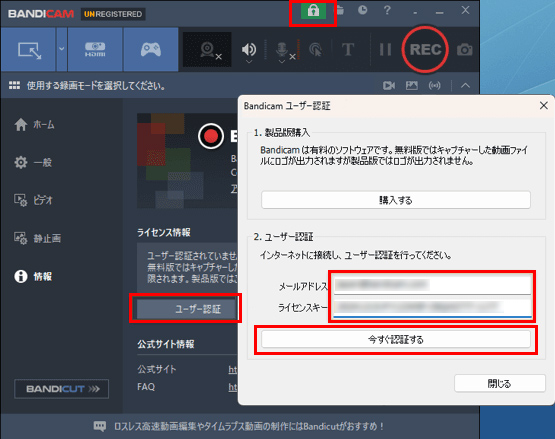The height and width of the screenshot is (439, 555).
Task: Collapse panel with the up chevron
Action: point(465,86)
